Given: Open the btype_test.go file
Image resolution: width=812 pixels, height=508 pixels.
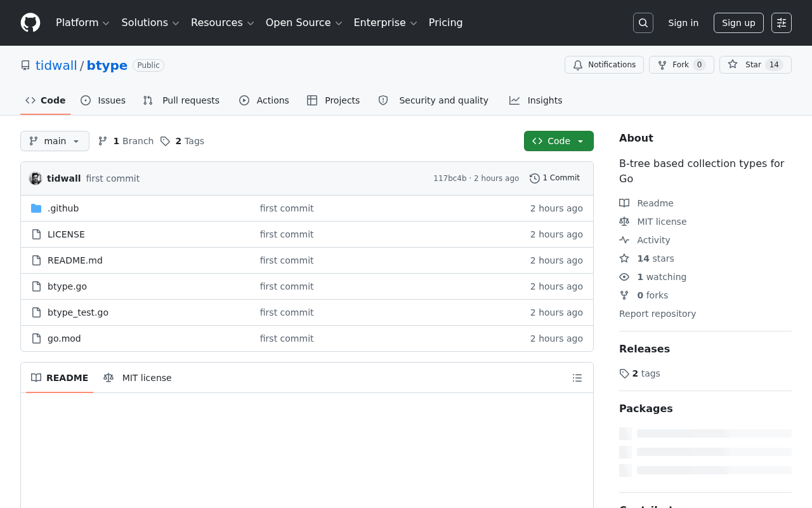Looking at the screenshot, I should point(78,312).
